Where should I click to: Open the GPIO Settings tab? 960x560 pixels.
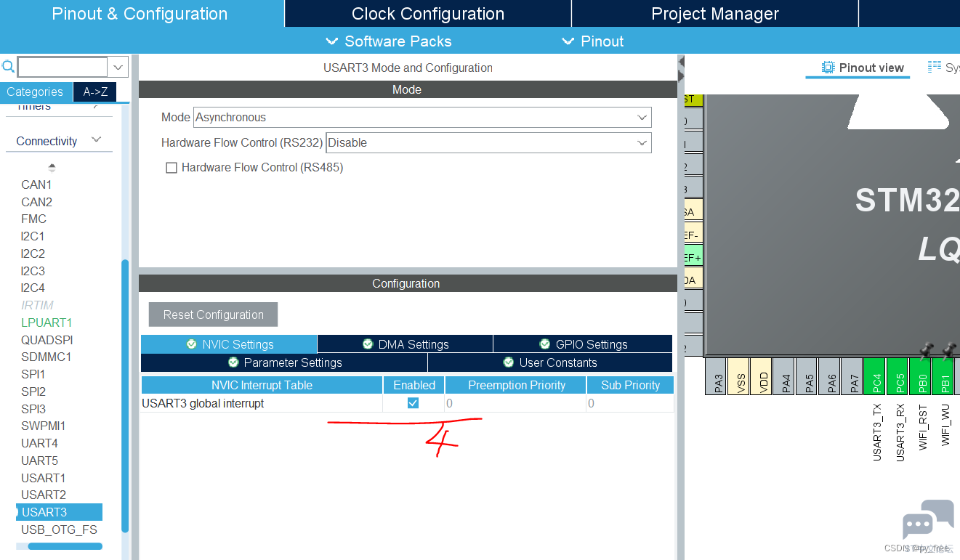click(x=583, y=344)
